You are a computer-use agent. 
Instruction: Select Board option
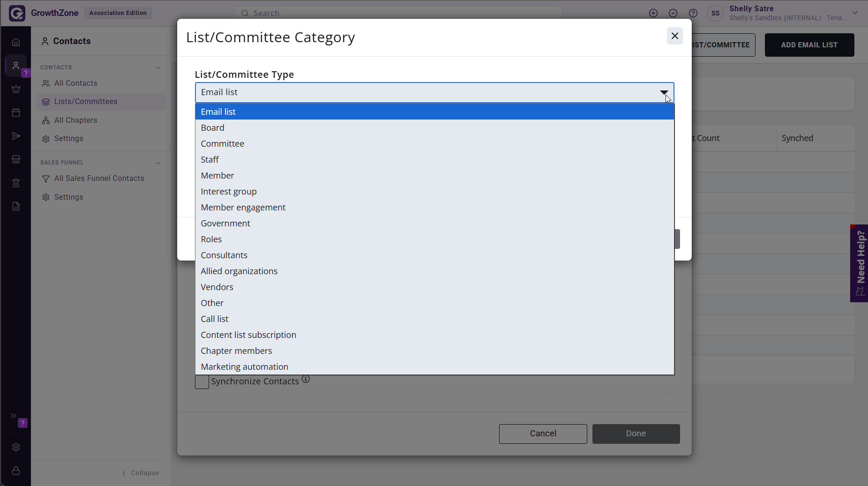(x=435, y=127)
